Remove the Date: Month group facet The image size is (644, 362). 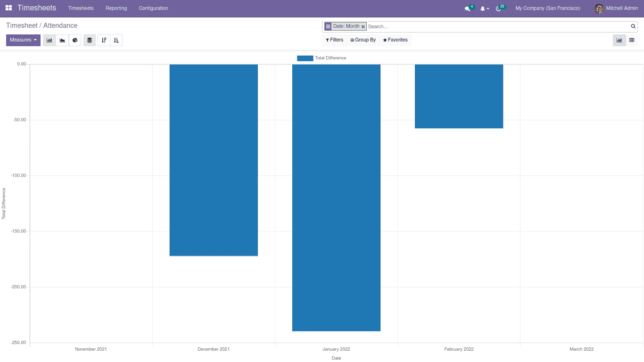pos(363,27)
